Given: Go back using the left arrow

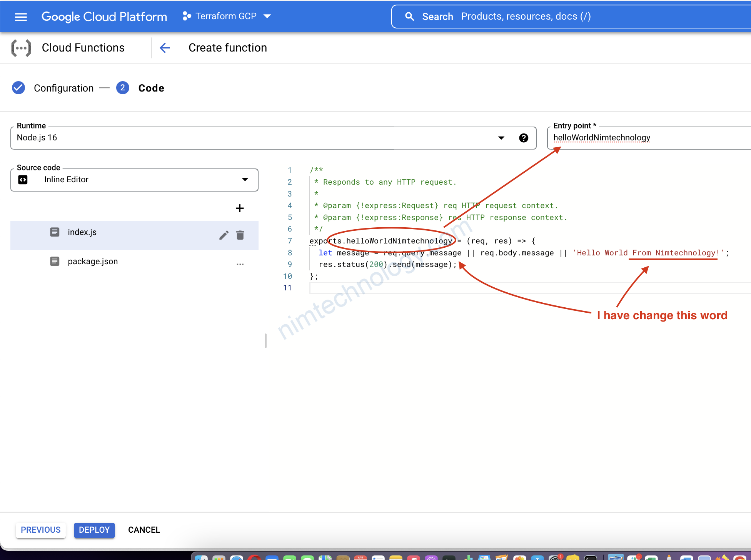Looking at the screenshot, I should tap(165, 48).
